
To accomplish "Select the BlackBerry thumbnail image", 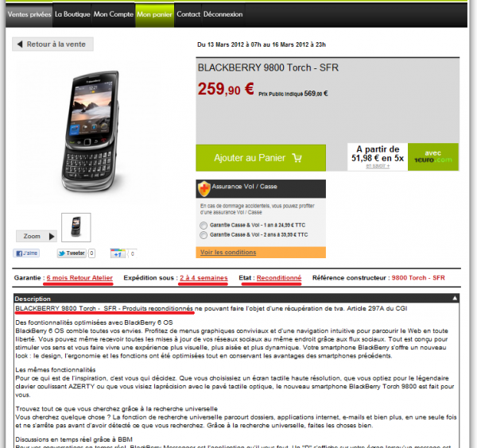I will (76, 227).
